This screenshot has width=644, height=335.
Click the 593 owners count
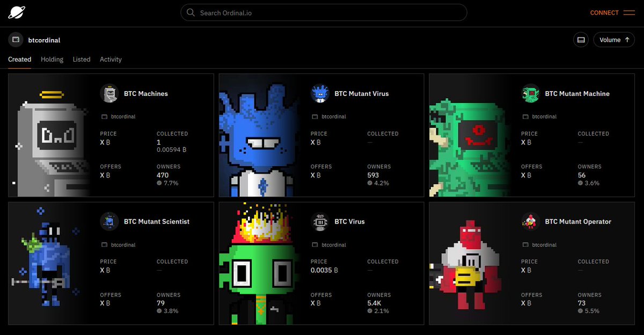pyautogui.click(x=373, y=175)
